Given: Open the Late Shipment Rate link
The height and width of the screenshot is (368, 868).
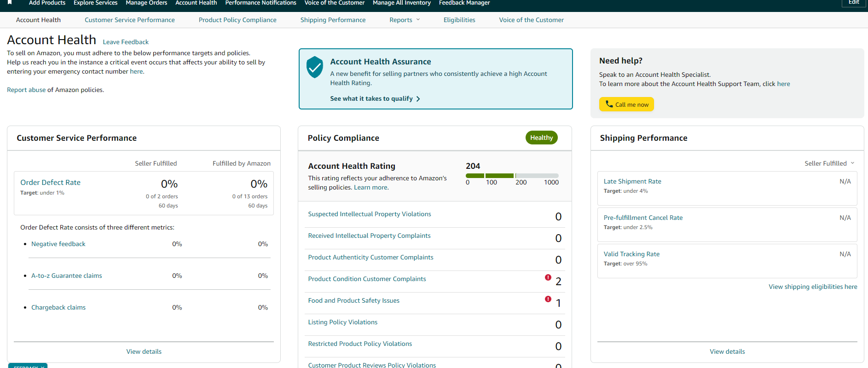Looking at the screenshot, I should pyautogui.click(x=632, y=181).
